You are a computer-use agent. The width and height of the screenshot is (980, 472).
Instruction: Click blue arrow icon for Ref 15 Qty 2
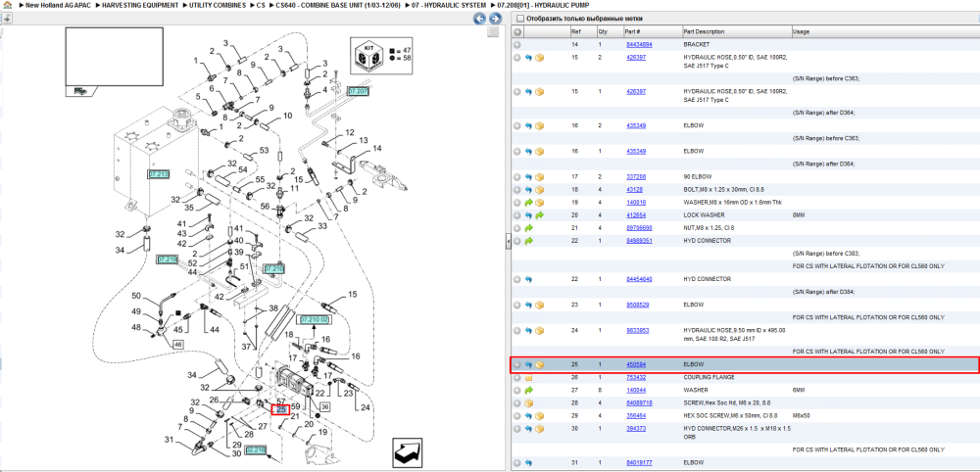(528, 58)
